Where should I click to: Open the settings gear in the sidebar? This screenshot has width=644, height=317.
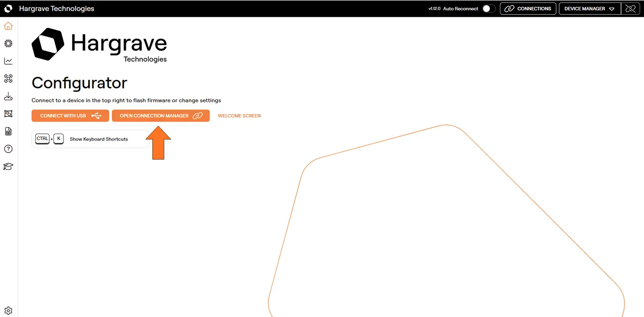tap(8, 311)
